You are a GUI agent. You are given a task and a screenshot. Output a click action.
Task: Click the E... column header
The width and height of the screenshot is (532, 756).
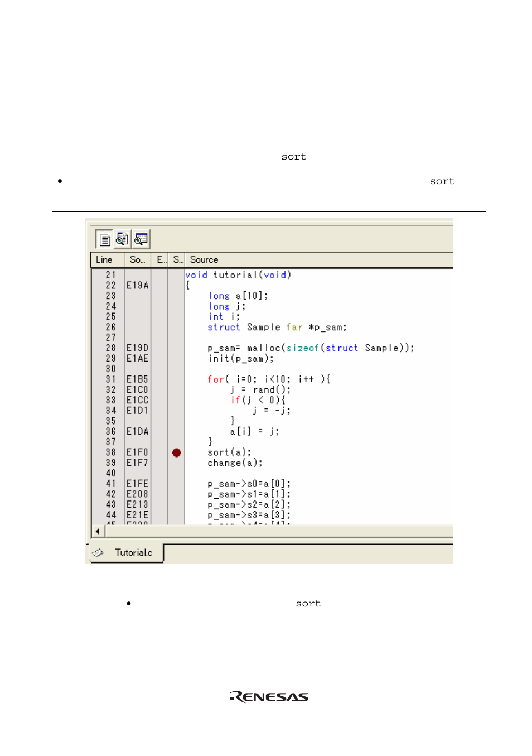160,259
